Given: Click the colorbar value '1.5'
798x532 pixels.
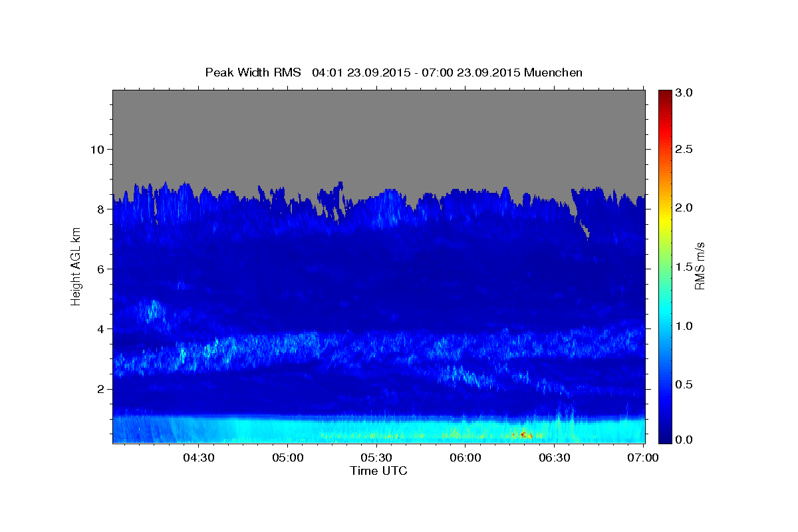Looking at the screenshot, I should click(684, 267).
